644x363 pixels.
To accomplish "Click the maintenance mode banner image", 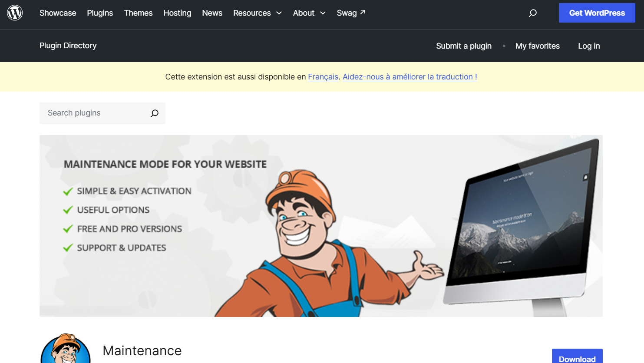I will click(x=321, y=226).
